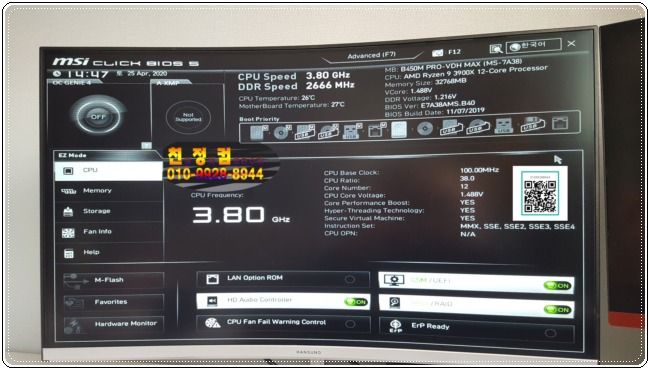Select Fan Info in the EZ Mode menu

pos(109,232)
